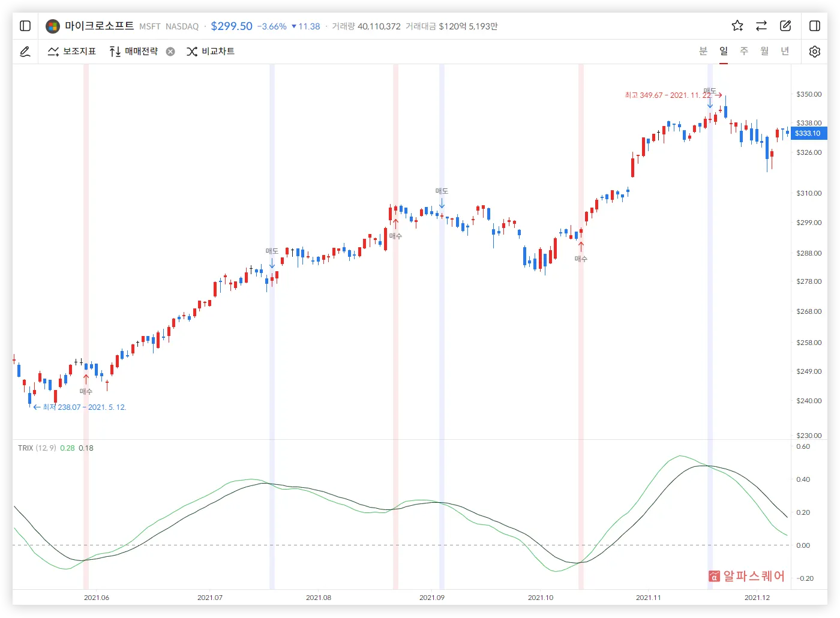The width and height of the screenshot is (840, 618).
Task: Click the NASDAQ exchange label
Action: coord(182,26)
